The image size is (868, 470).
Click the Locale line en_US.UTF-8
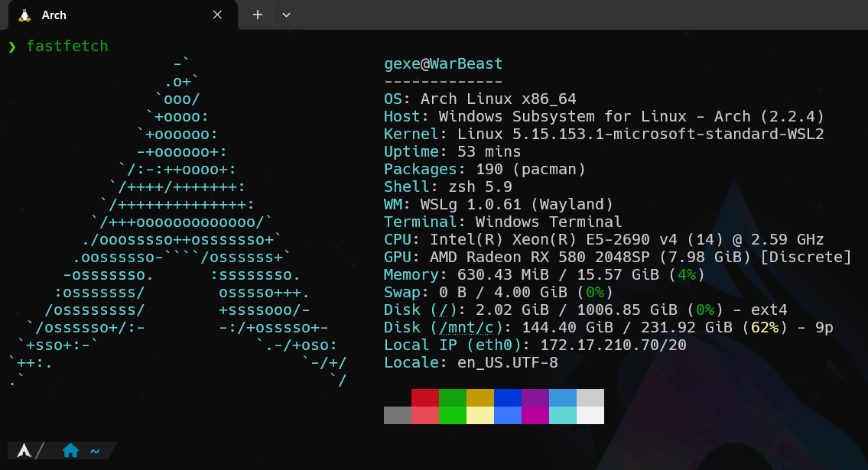coord(471,363)
